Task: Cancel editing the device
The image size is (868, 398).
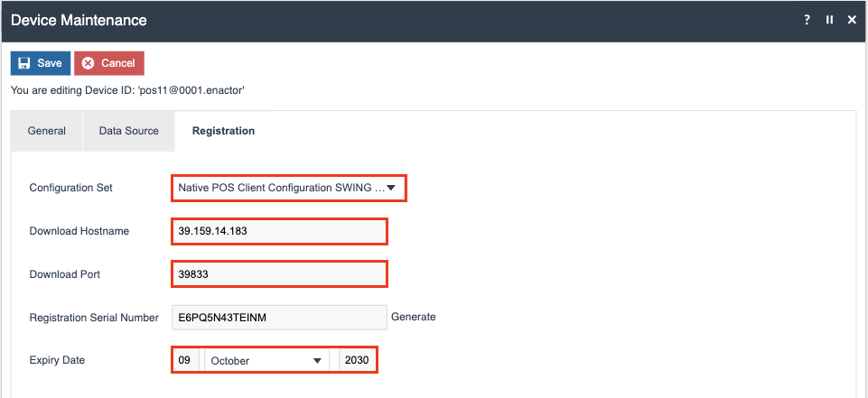Action: pyautogui.click(x=109, y=63)
